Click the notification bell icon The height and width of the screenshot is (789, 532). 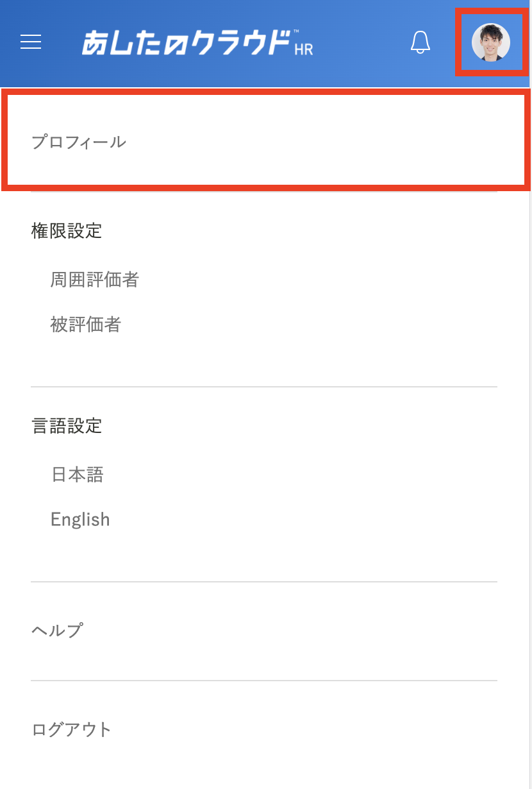click(x=420, y=42)
